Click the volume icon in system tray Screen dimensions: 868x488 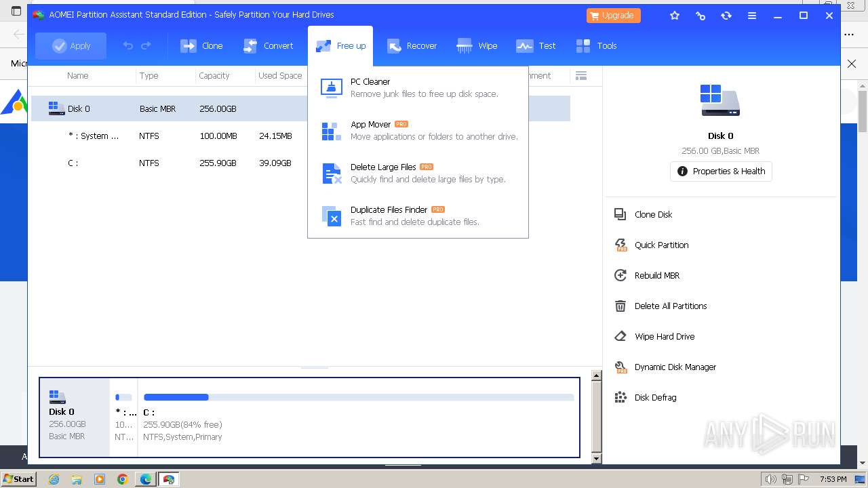tap(770, 479)
